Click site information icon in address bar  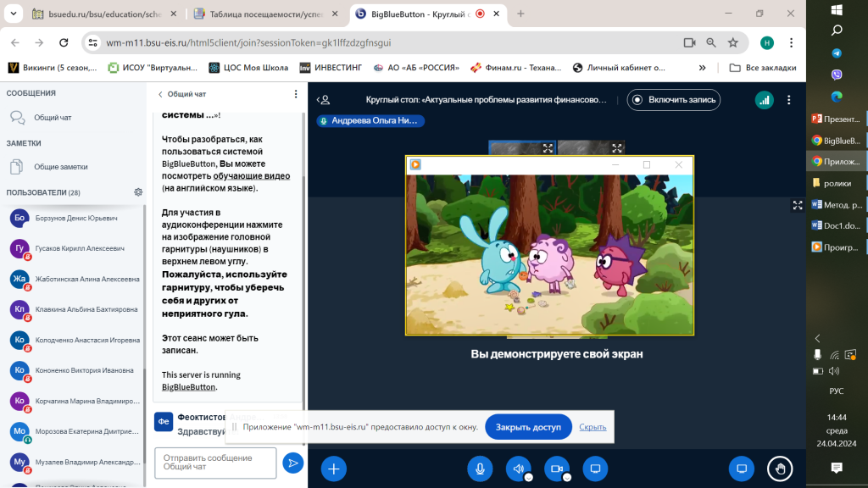click(x=93, y=42)
